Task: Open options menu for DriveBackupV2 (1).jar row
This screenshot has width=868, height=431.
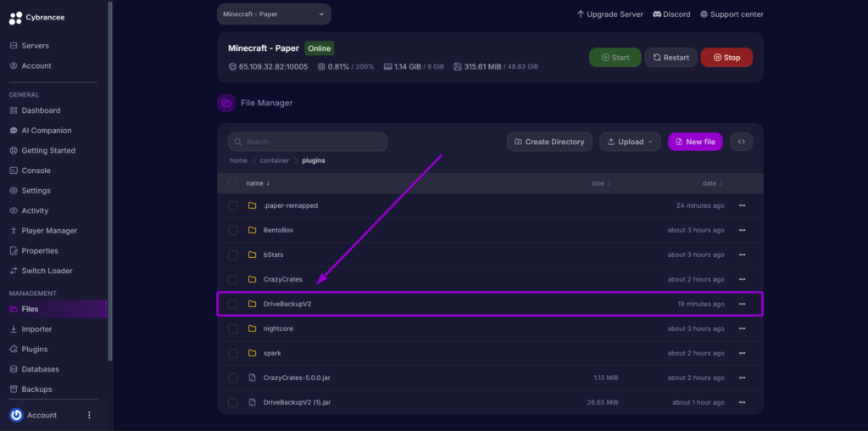Action: tap(742, 402)
